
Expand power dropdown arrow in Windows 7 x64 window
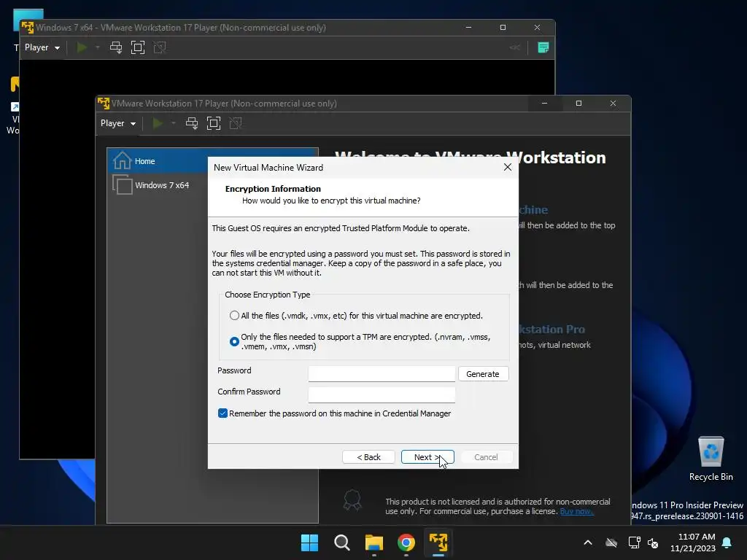98,47
